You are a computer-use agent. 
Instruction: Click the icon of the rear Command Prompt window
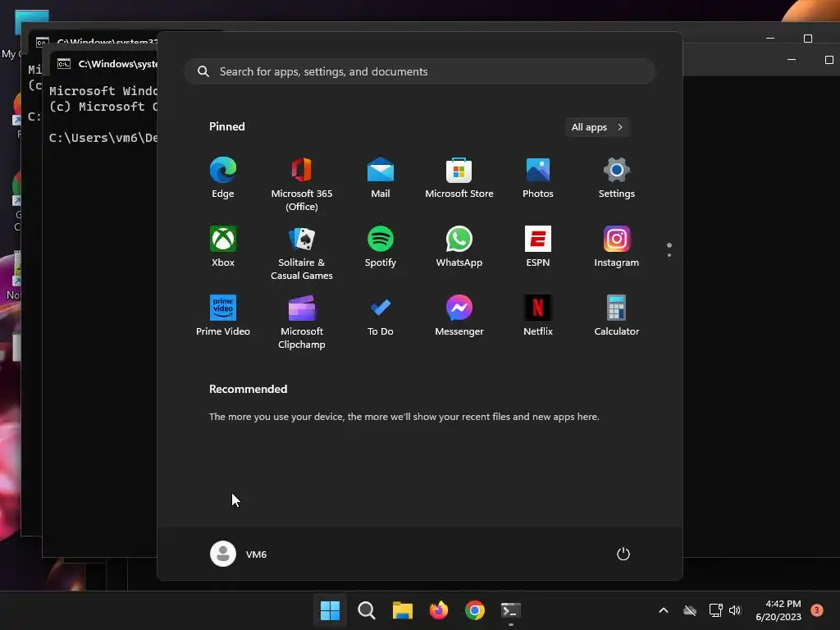43,42
